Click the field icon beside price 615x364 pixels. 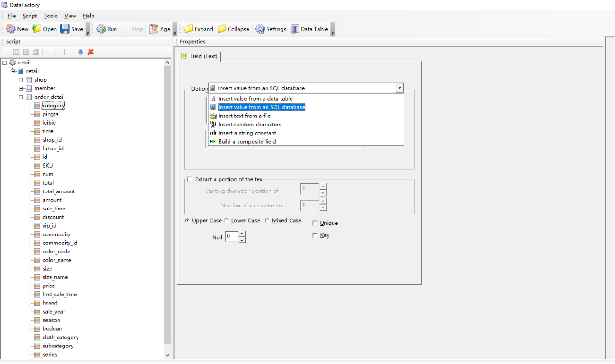(x=37, y=286)
